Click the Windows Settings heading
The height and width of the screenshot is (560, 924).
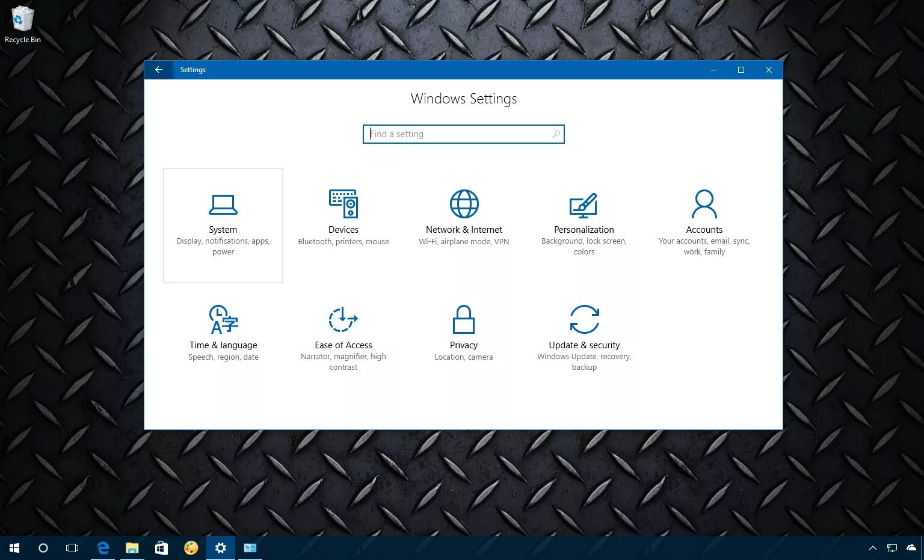click(464, 99)
